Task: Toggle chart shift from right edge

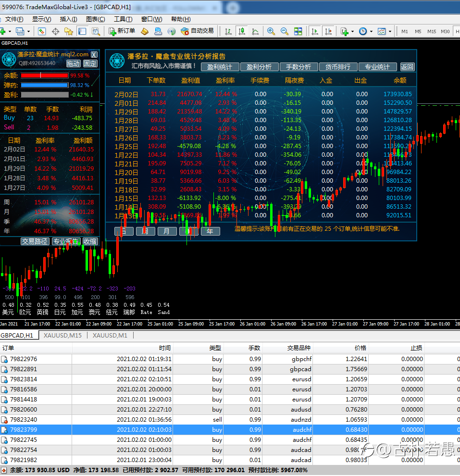Action: (328, 31)
